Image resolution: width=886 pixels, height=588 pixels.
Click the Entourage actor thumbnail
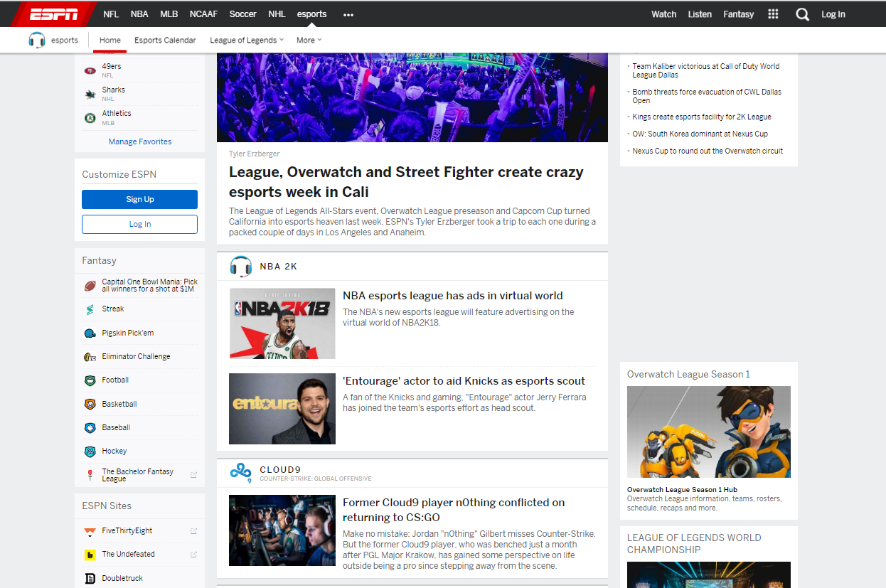(282, 409)
